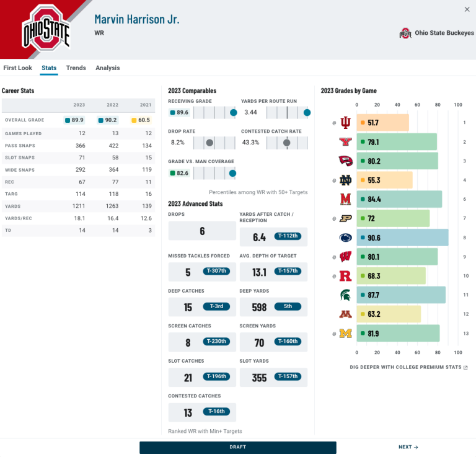Click Purdue logo in game grades
Image resolution: width=476 pixels, height=457 pixels.
345,218
